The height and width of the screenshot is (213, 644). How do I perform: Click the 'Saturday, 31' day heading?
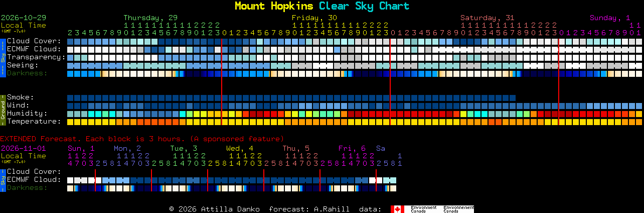[488, 18]
